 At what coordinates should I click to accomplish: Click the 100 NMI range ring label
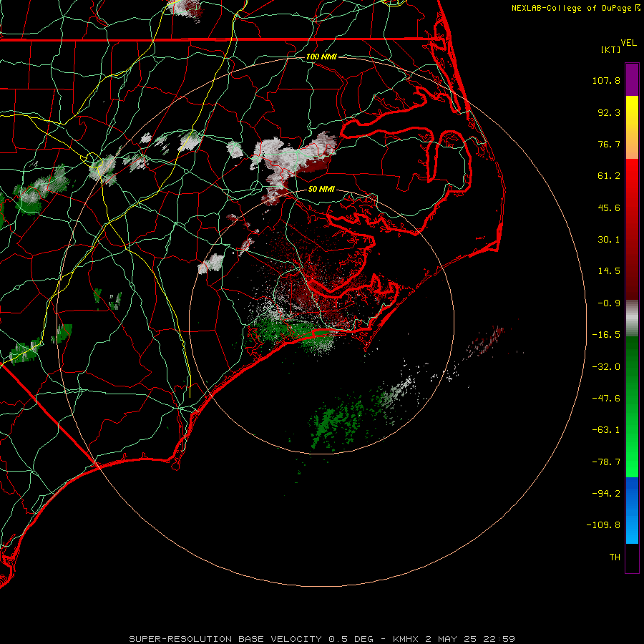click(321, 57)
